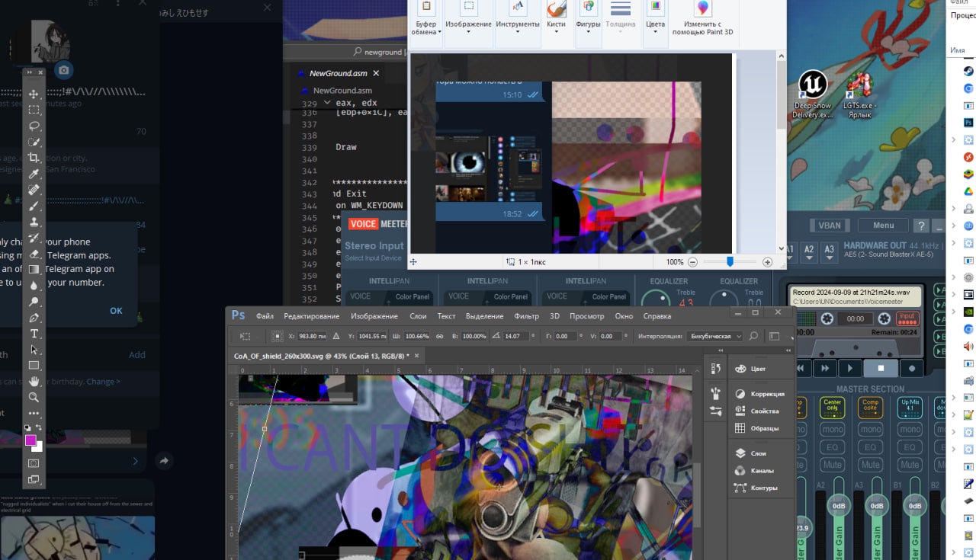976x560 pixels.
Task: Pick the Horizontal Type tool
Action: (x=34, y=334)
